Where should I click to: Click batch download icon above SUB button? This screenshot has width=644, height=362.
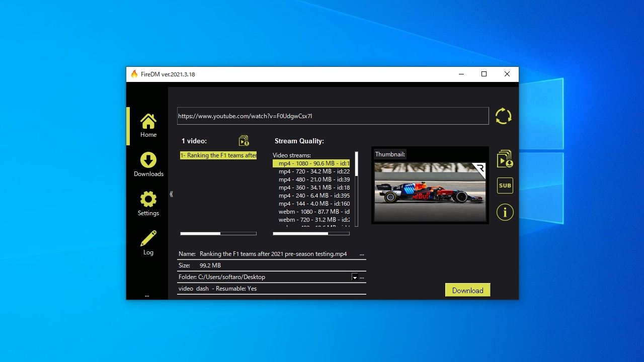coord(505,158)
